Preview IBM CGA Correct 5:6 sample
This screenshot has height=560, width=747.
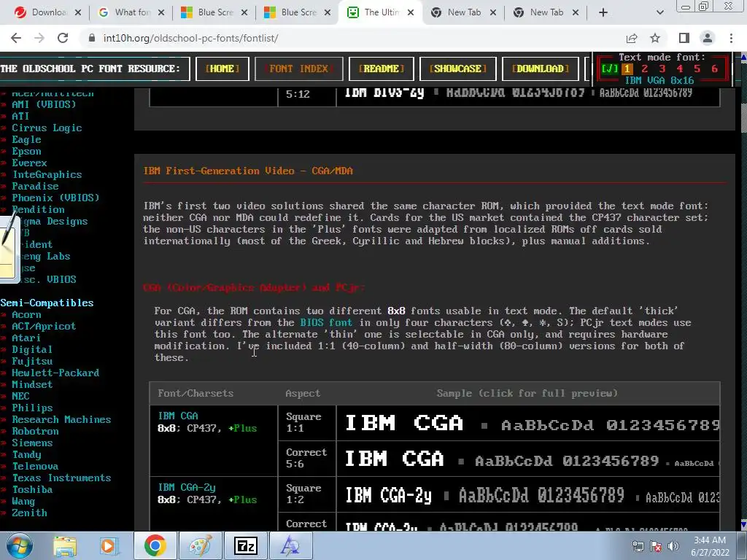(x=528, y=459)
